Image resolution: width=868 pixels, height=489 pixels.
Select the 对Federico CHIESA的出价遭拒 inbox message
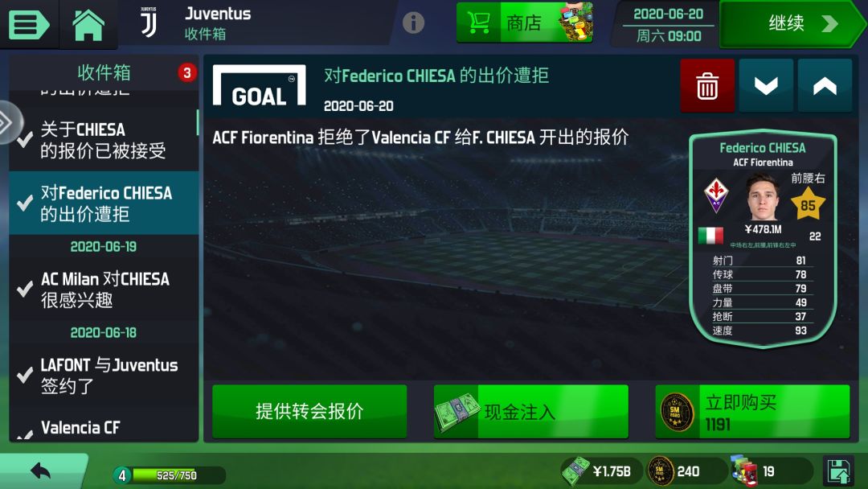[104, 203]
